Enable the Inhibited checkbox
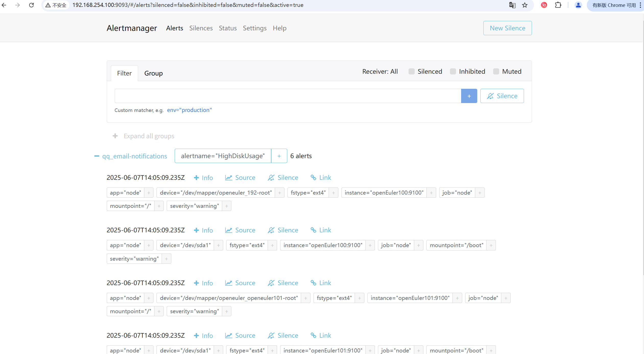This screenshot has height=354, width=644. (x=452, y=71)
